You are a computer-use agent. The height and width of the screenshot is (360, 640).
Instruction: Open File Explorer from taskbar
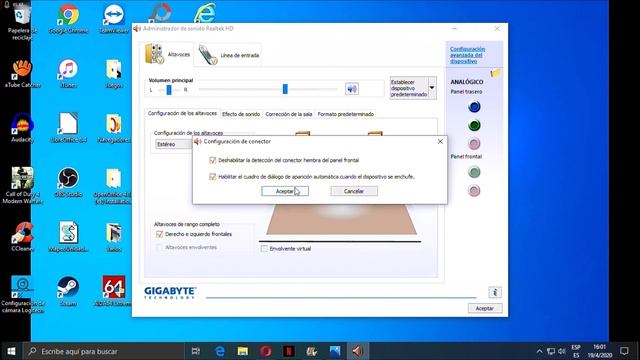[243, 351]
